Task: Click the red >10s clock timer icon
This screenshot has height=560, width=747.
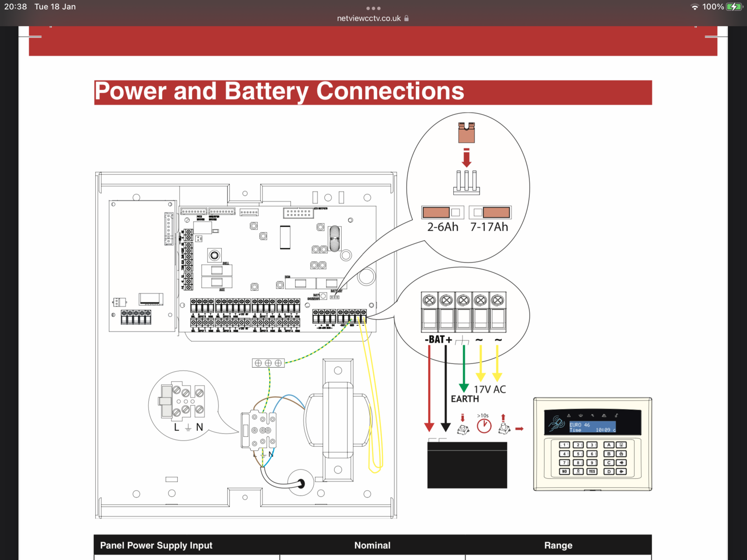Action: pos(484,425)
